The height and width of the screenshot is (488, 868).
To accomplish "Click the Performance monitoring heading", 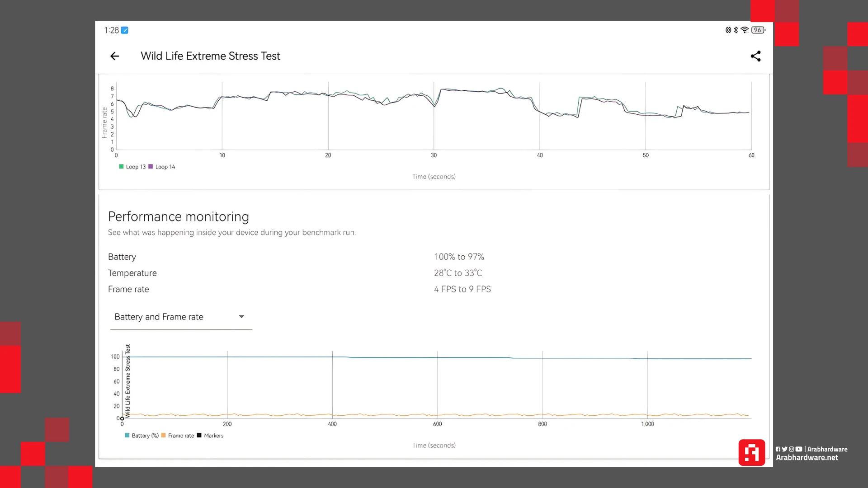I will click(178, 216).
